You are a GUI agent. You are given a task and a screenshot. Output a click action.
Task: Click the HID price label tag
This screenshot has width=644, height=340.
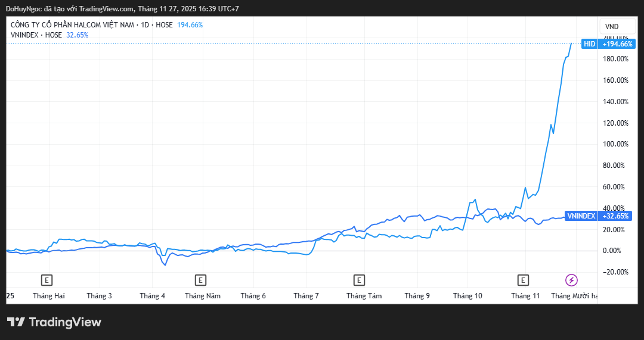click(589, 44)
